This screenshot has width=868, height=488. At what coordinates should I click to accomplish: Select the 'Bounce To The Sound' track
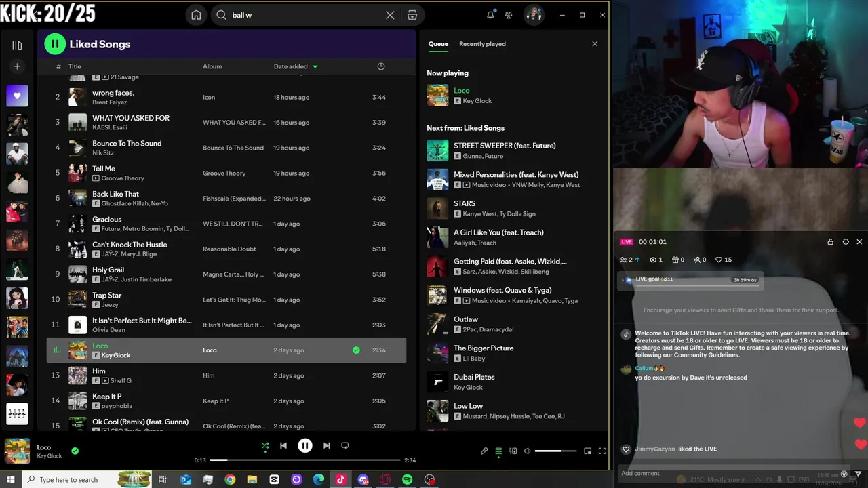(x=226, y=148)
